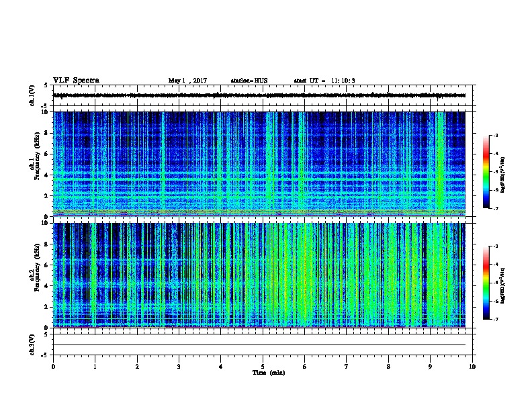Click the ch.1 voltage waveform trace
532x411 pixels.
[x=259, y=95]
